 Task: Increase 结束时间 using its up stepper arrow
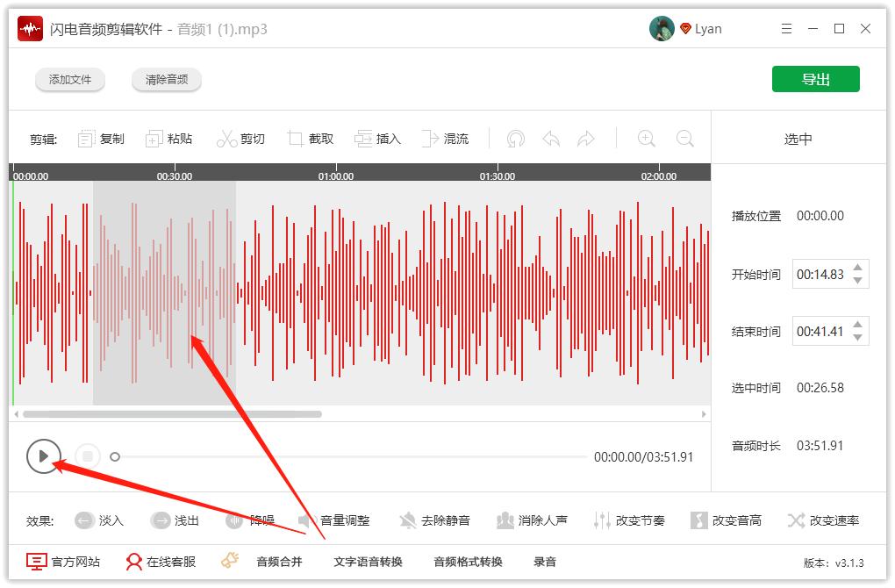[858, 326]
